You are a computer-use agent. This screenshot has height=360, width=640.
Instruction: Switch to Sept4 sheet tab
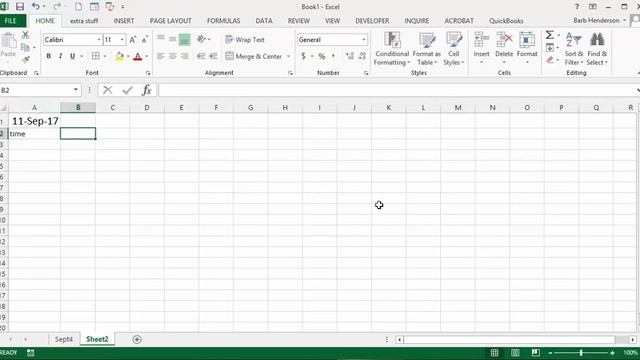pyautogui.click(x=64, y=339)
